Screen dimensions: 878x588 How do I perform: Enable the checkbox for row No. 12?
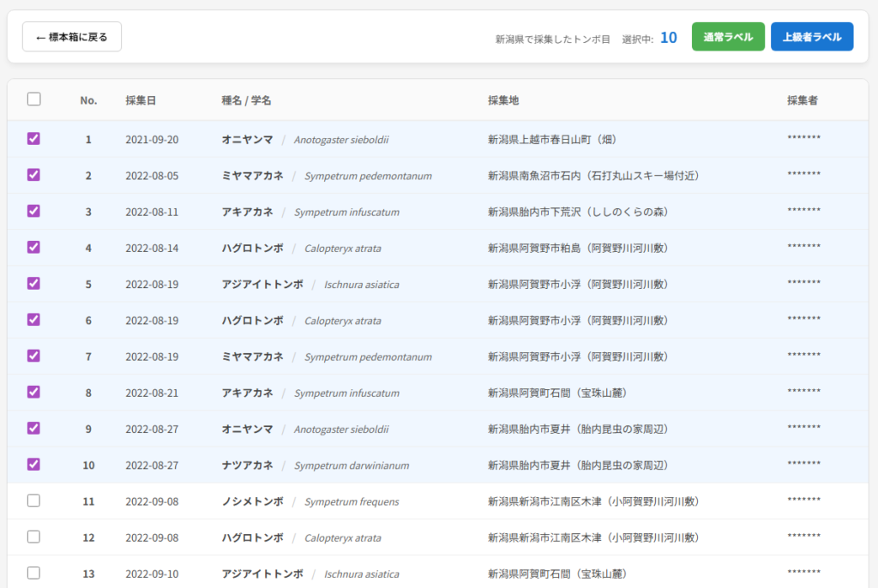tap(34, 537)
